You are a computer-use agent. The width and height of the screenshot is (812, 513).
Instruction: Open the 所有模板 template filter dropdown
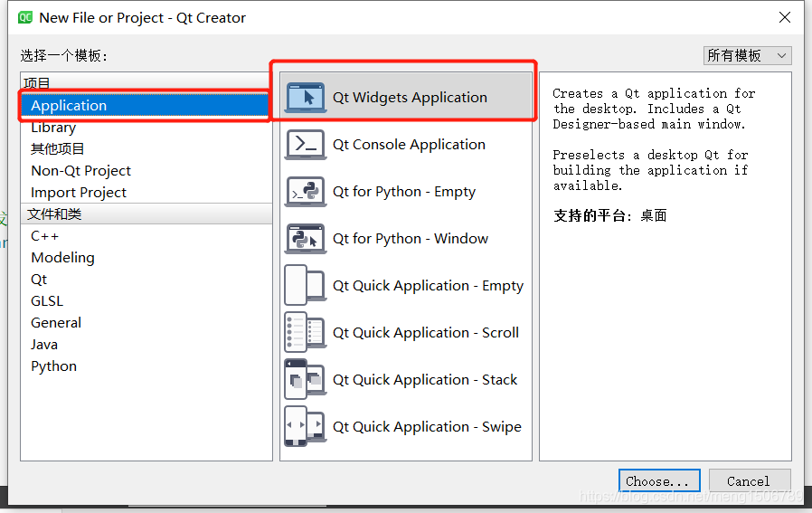(747, 55)
